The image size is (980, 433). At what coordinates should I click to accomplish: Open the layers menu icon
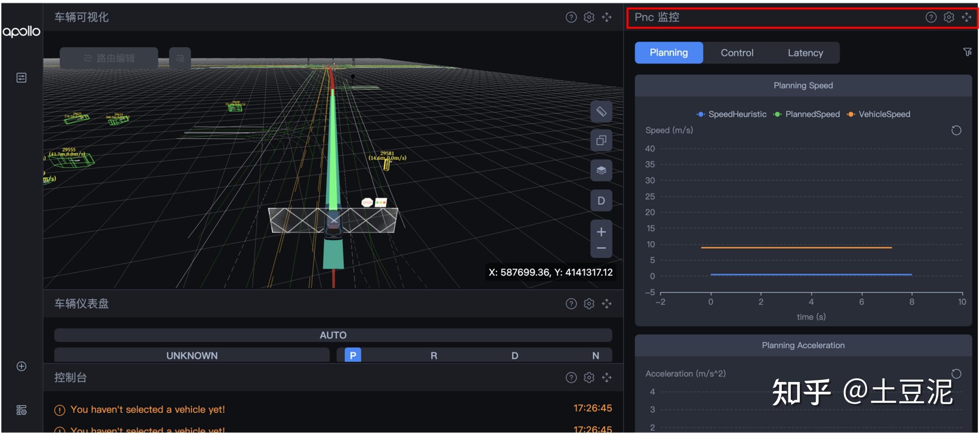(601, 171)
